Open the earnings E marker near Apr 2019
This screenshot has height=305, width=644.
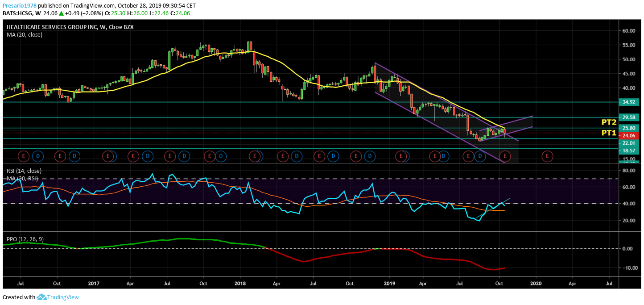pos(435,156)
